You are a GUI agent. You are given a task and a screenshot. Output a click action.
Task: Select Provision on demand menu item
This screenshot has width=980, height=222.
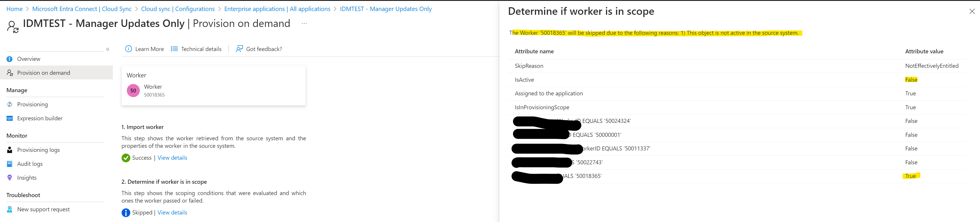56,73
